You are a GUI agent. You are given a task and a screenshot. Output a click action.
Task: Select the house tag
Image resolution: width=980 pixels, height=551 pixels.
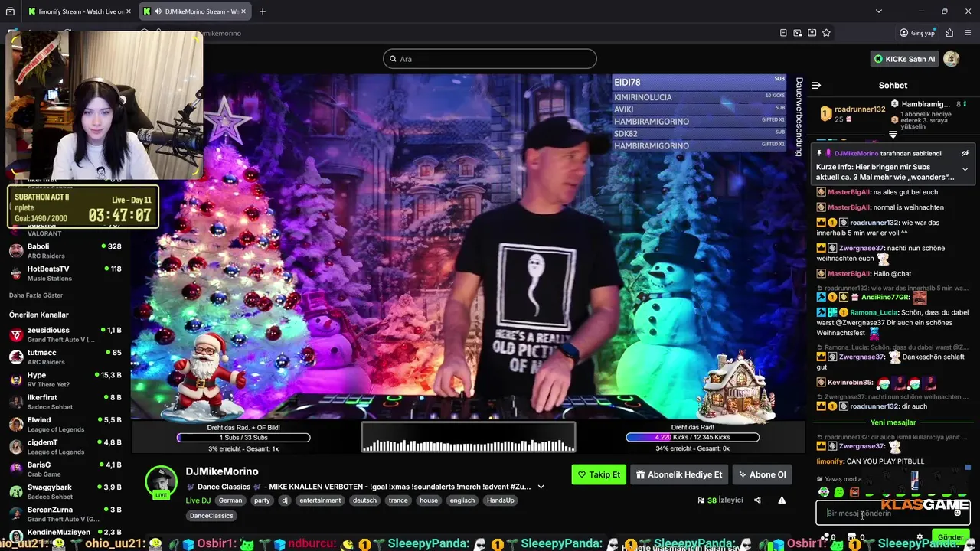[429, 500]
